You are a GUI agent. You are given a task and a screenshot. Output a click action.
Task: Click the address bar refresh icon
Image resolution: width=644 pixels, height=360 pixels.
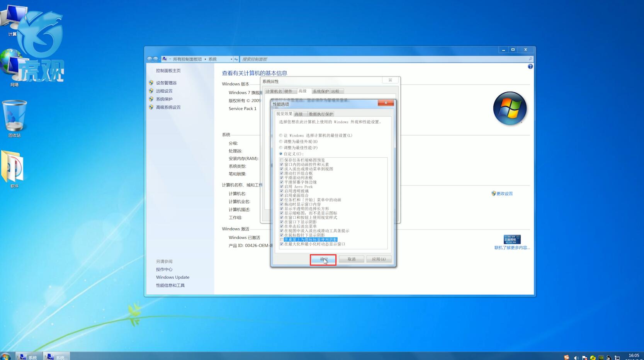pyautogui.click(x=236, y=59)
